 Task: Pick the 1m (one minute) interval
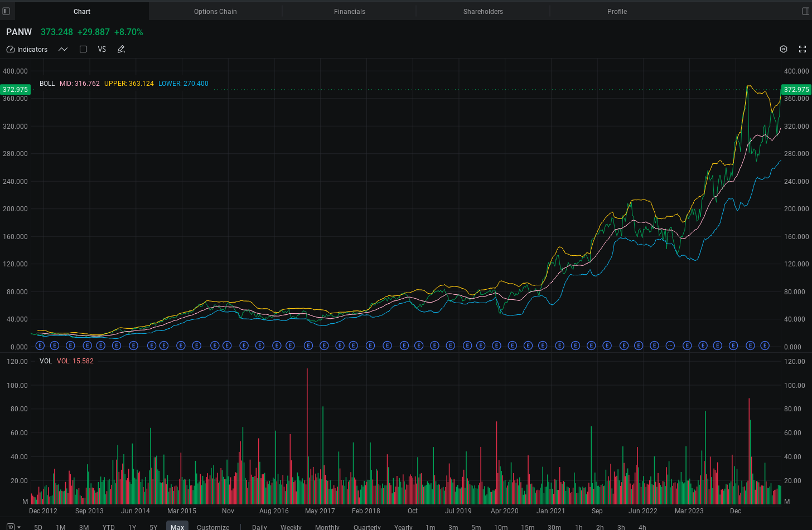(431, 527)
